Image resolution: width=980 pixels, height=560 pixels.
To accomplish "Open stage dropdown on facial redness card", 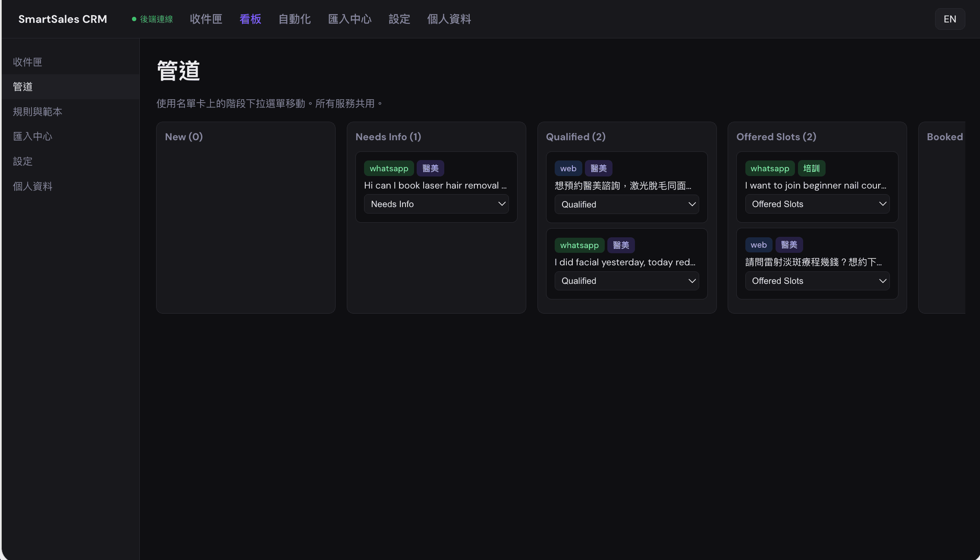I will 626,281.
